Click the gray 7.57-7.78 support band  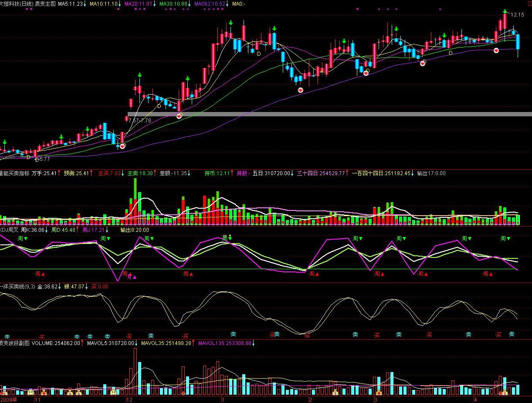point(305,114)
